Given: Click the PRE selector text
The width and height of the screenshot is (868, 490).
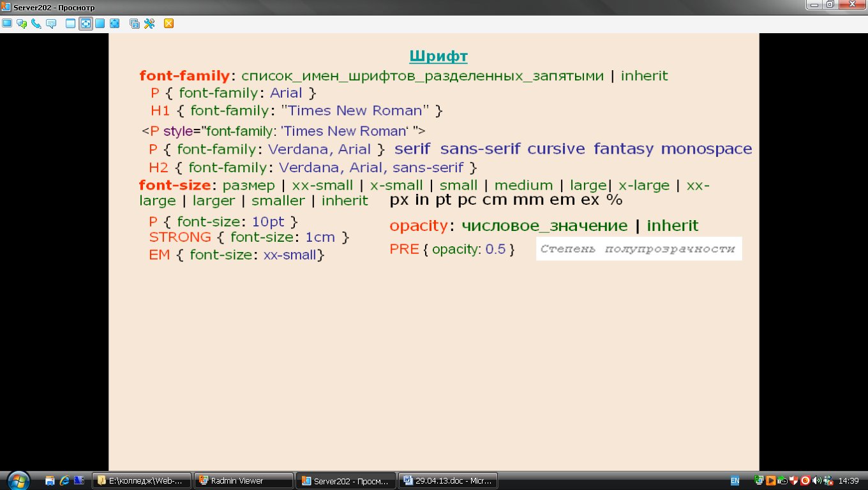Looking at the screenshot, I should tap(404, 249).
